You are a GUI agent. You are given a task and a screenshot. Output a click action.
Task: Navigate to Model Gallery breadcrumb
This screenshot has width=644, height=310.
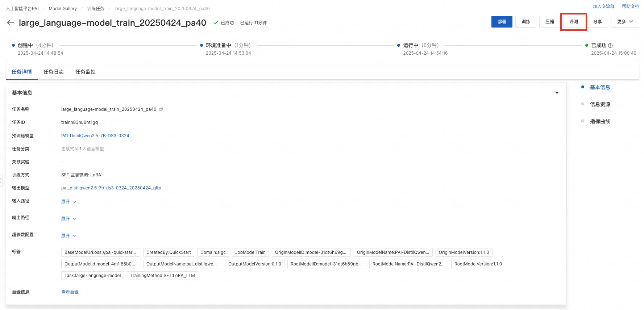63,9
